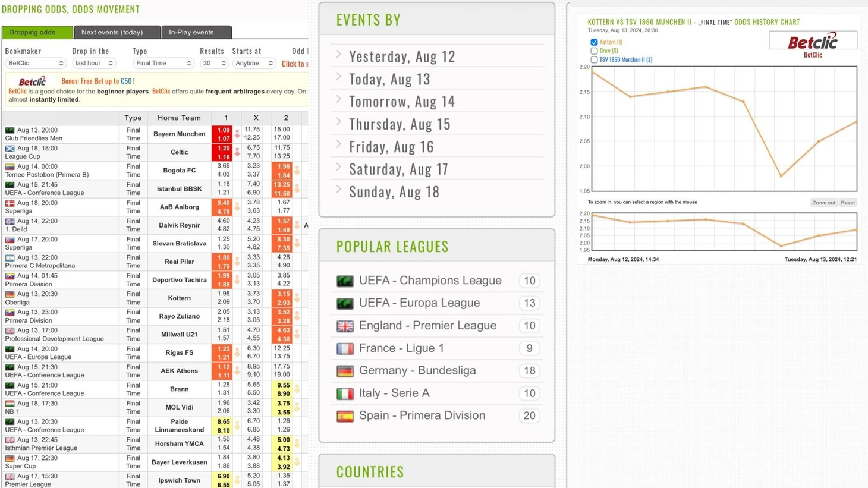Expand Today, Aug 13 events

[x=389, y=78]
